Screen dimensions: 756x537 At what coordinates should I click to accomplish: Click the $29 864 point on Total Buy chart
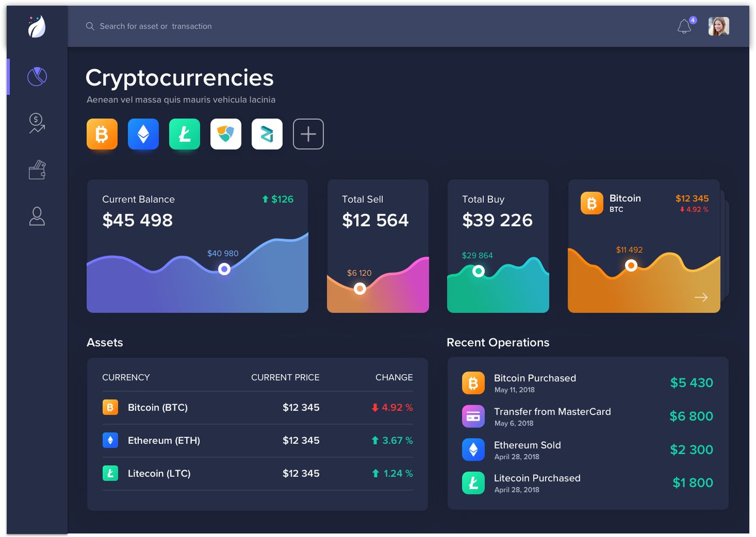coord(478,271)
